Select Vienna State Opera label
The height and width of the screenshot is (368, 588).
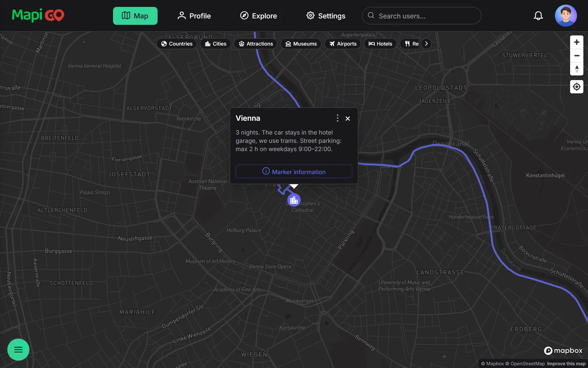270,267
